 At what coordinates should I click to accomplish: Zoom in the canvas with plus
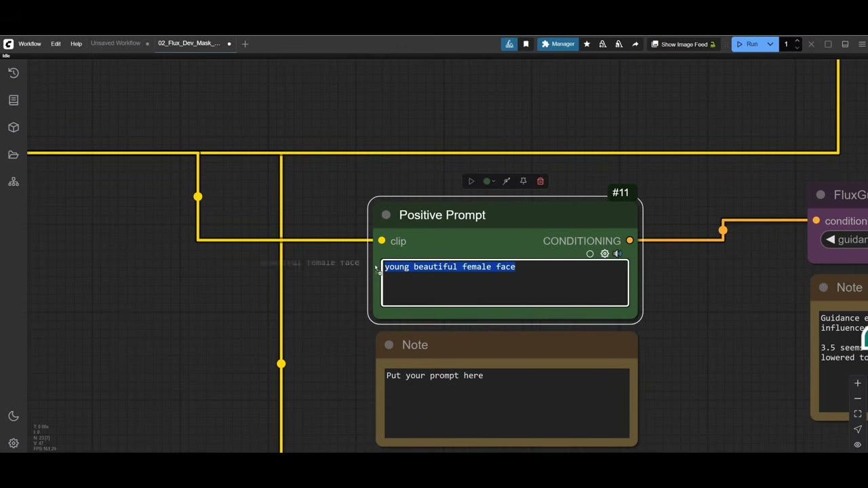coord(858,384)
